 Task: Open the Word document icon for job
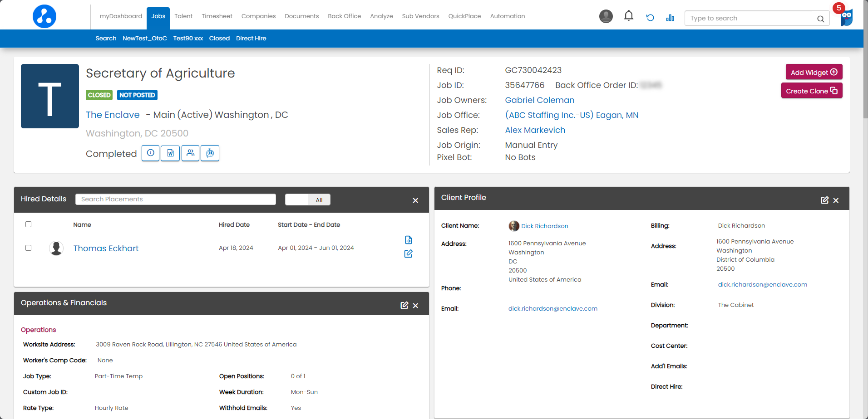(x=170, y=153)
